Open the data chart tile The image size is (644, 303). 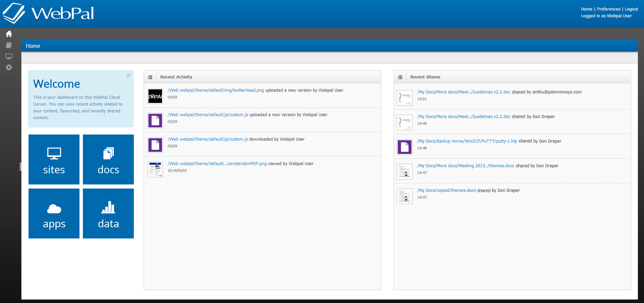[x=108, y=213]
